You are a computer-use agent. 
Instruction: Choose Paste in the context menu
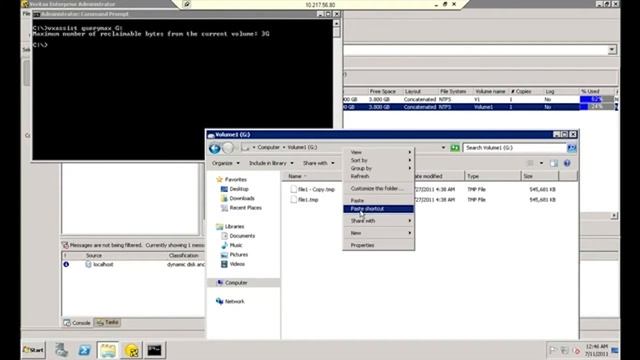(379, 201)
